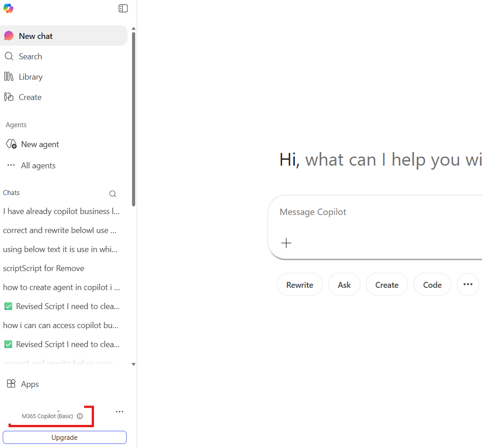Screen dimensions: 482x448
Task: Click the sidebar scroll down arrow
Action: pyautogui.click(x=133, y=364)
